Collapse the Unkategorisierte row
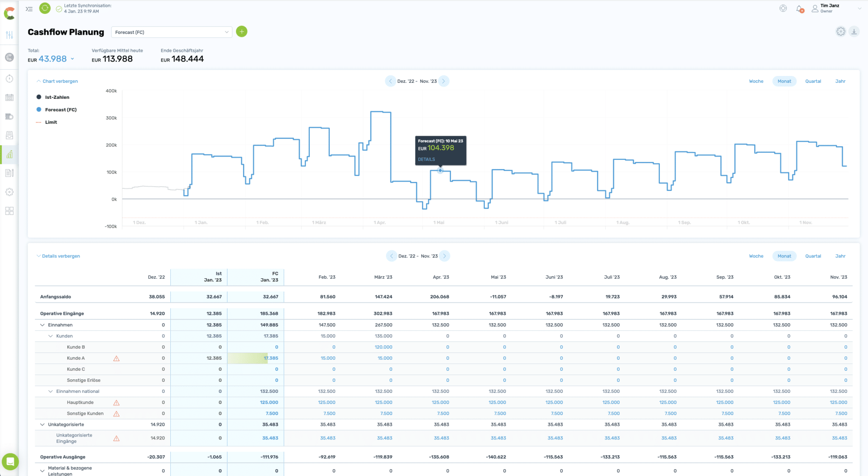 pos(42,424)
